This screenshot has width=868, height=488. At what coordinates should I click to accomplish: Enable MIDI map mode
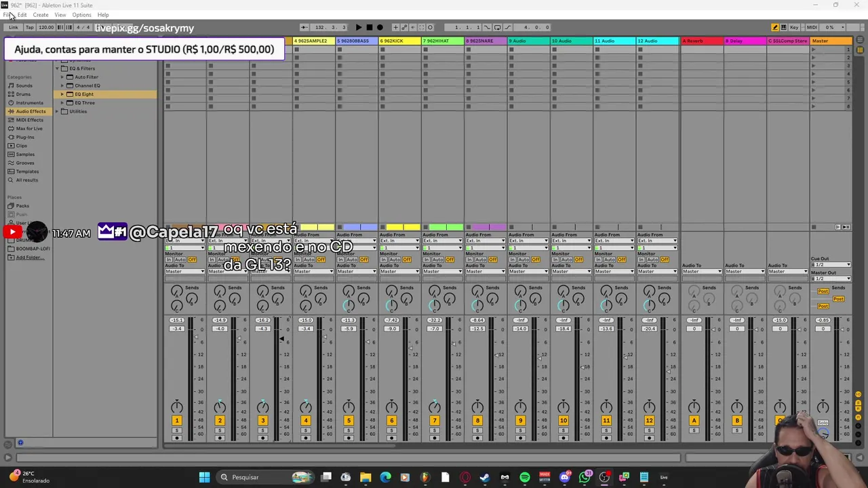point(812,27)
